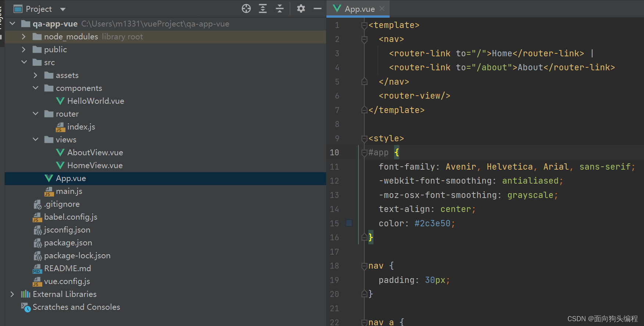Fold the nav rule at line 18

tap(364, 266)
